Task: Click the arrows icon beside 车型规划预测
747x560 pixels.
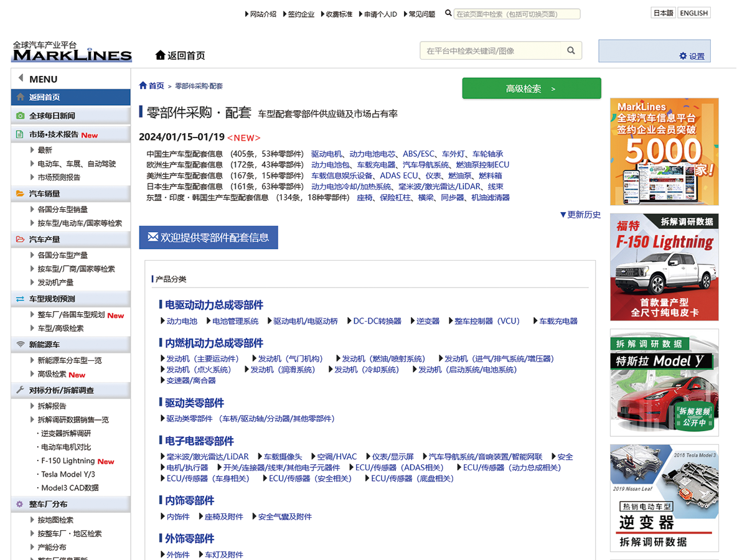Action: point(20,299)
